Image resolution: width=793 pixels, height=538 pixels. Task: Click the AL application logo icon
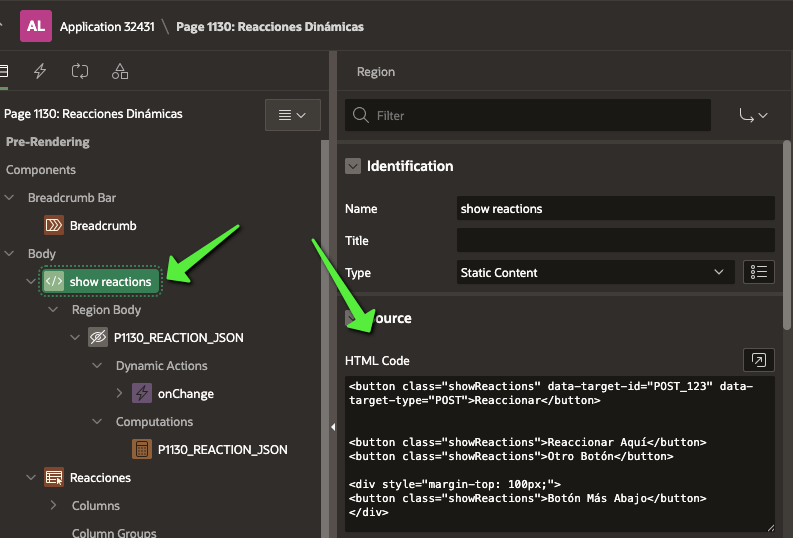(x=36, y=26)
